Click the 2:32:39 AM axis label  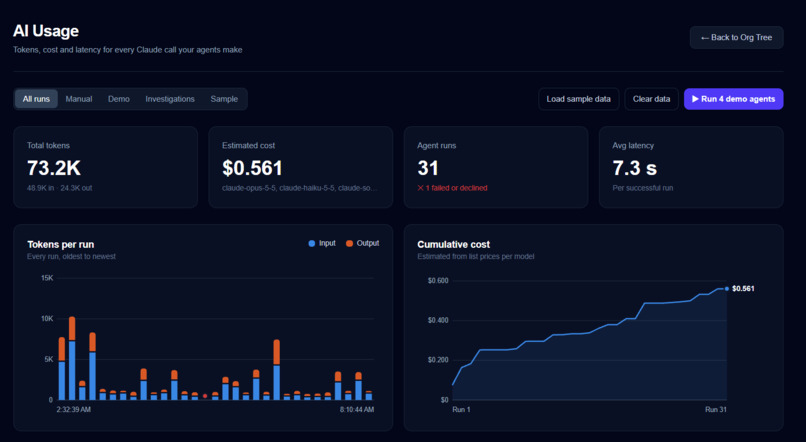[74, 410]
